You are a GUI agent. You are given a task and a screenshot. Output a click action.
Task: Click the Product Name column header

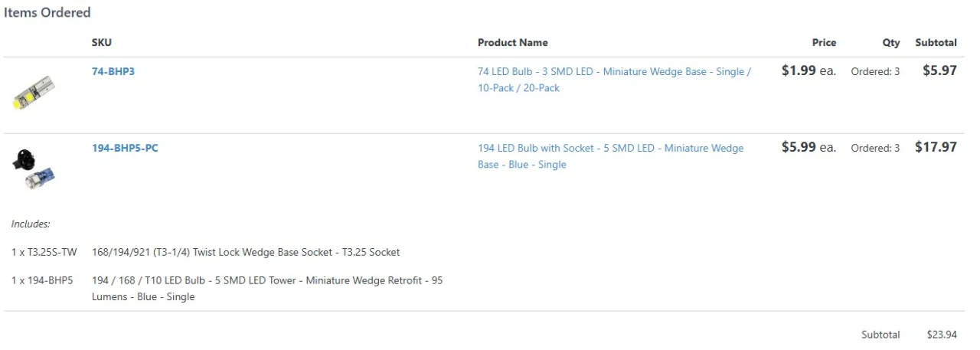click(x=512, y=43)
